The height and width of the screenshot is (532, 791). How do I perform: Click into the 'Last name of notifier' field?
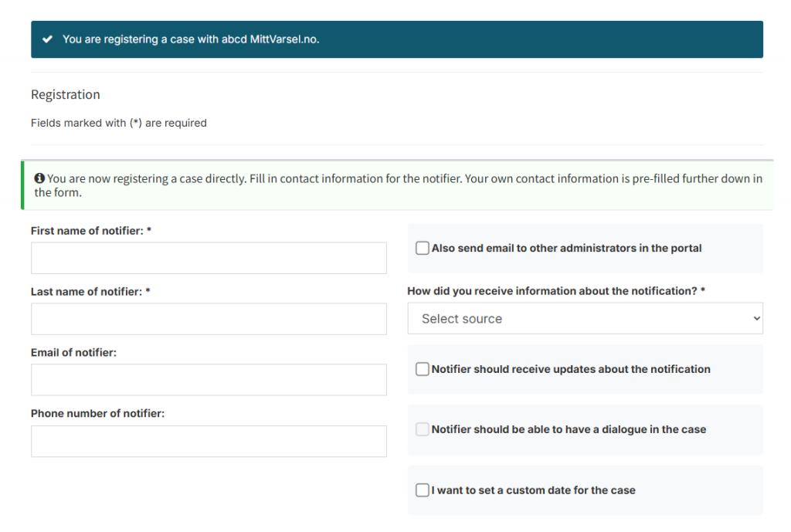click(x=209, y=319)
